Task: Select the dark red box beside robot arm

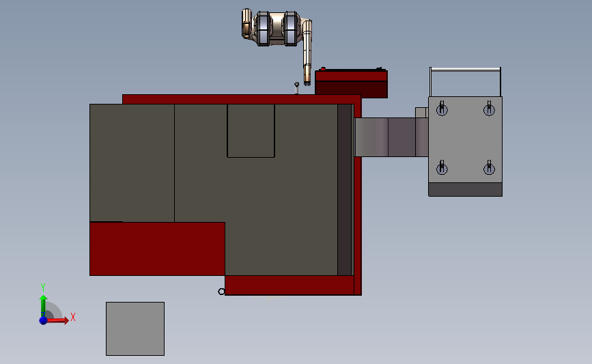Action: (x=352, y=83)
